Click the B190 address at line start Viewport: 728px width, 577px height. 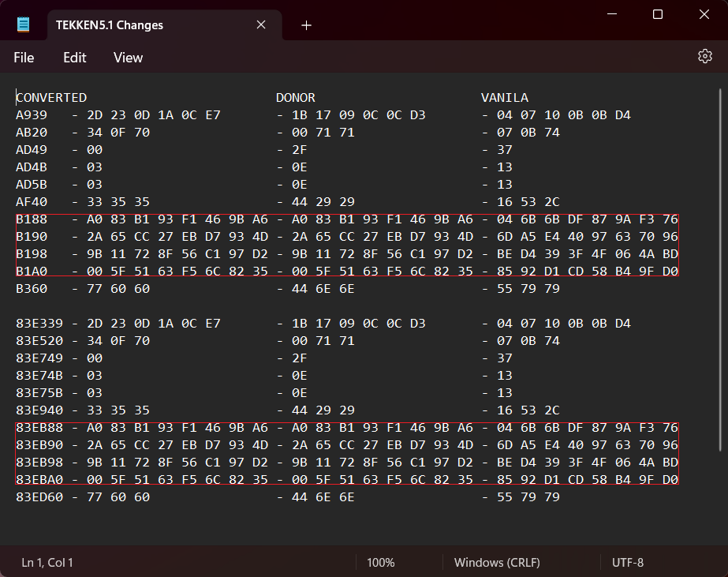tap(32, 237)
